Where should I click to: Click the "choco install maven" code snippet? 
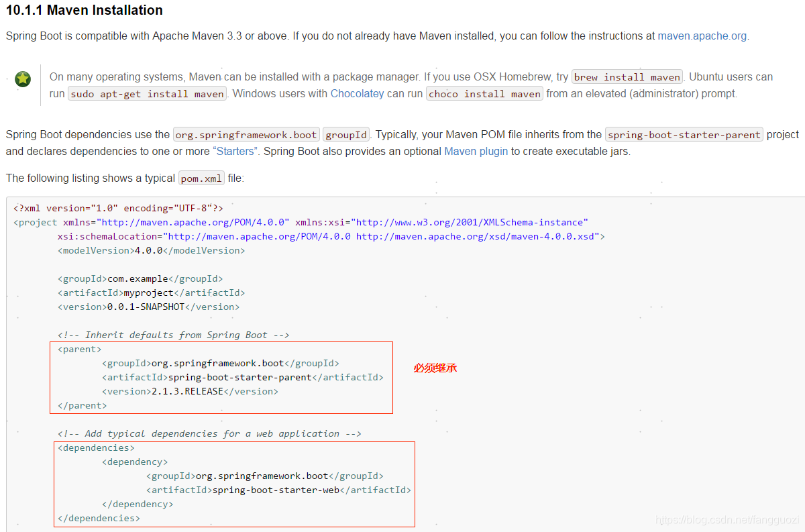pos(484,94)
